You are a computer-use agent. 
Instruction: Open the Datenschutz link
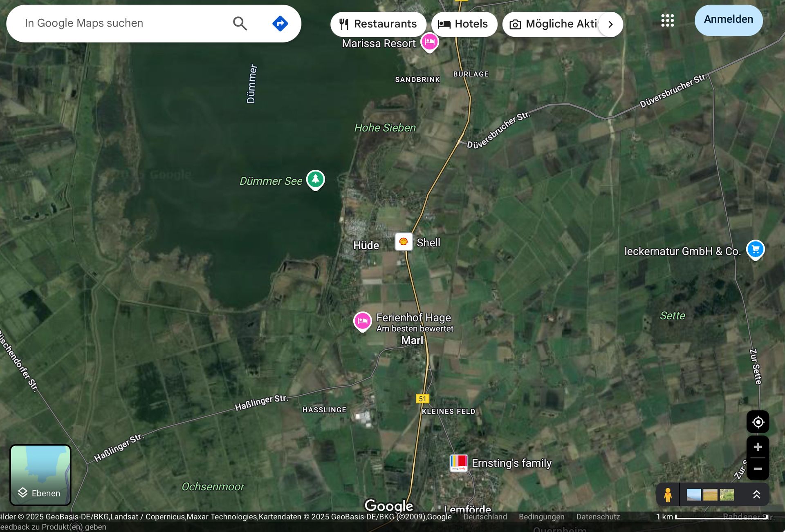598,517
